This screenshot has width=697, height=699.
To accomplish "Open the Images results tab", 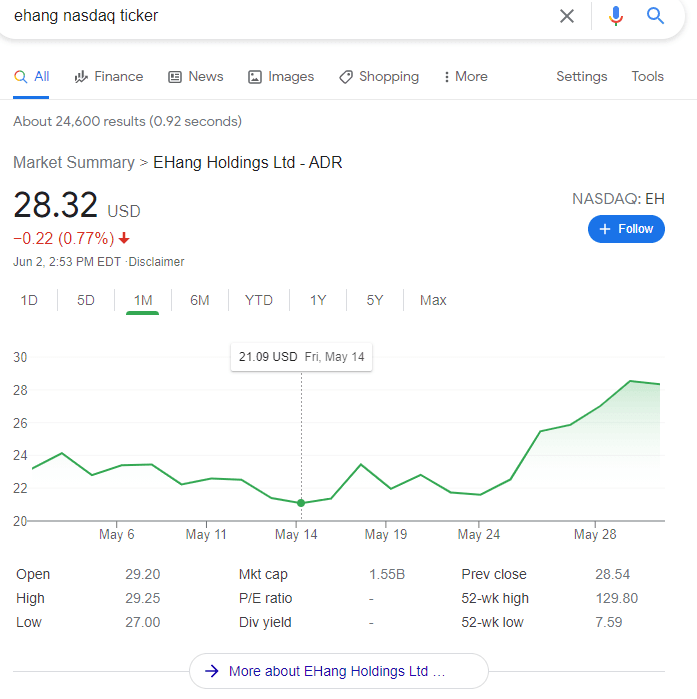I will (x=281, y=77).
